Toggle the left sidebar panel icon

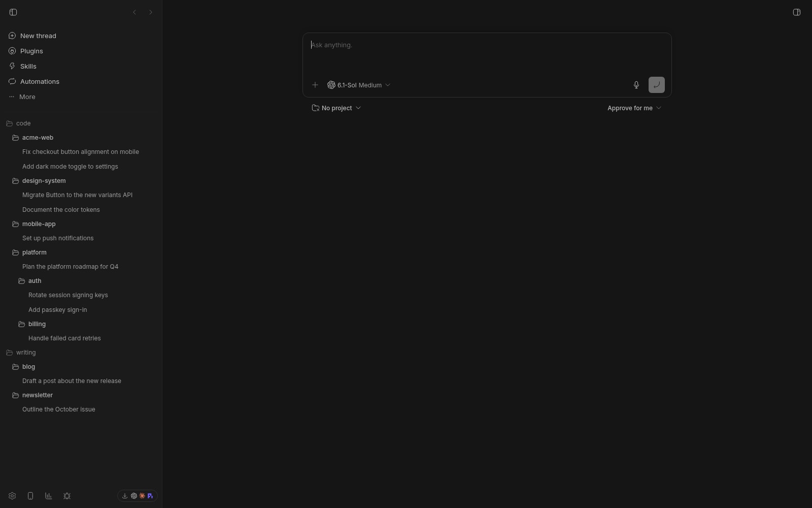pyautogui.click(x=13, y=12)
